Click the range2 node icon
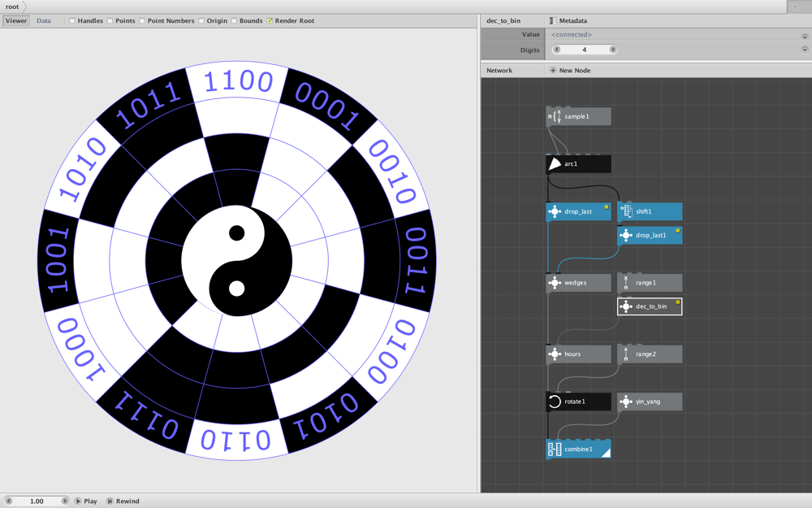812x508 pixels. pos(626,354)
